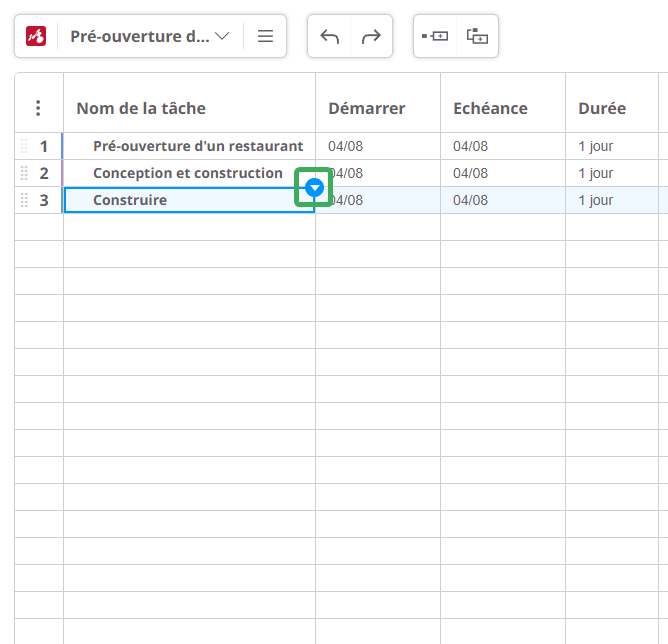Redo the last action
The height and width of the screenshot is (644, 668).
tap(371, 36)
